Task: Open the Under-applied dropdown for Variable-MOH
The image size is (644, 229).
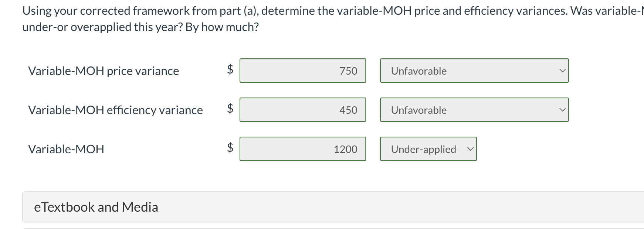Action: click(428, 149)
